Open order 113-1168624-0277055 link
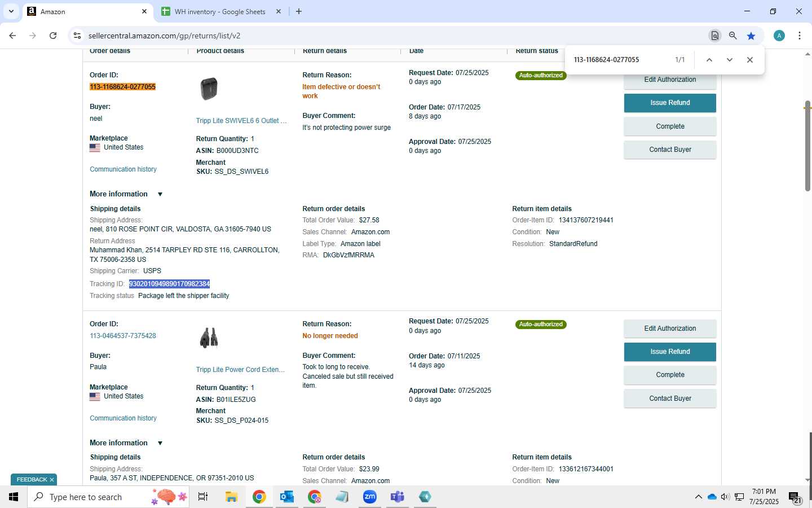The width and height of the screenshot is (812, 508). click(x=122, y=87)
